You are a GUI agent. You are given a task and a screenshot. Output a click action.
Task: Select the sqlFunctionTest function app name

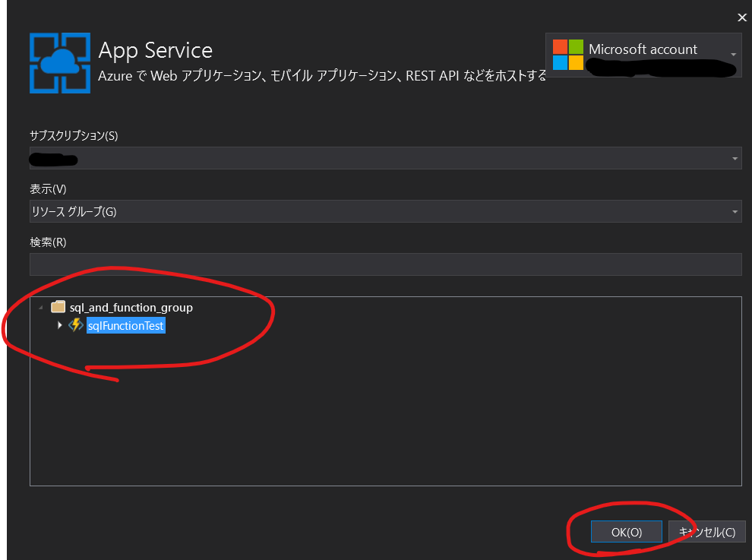[125, 326]
